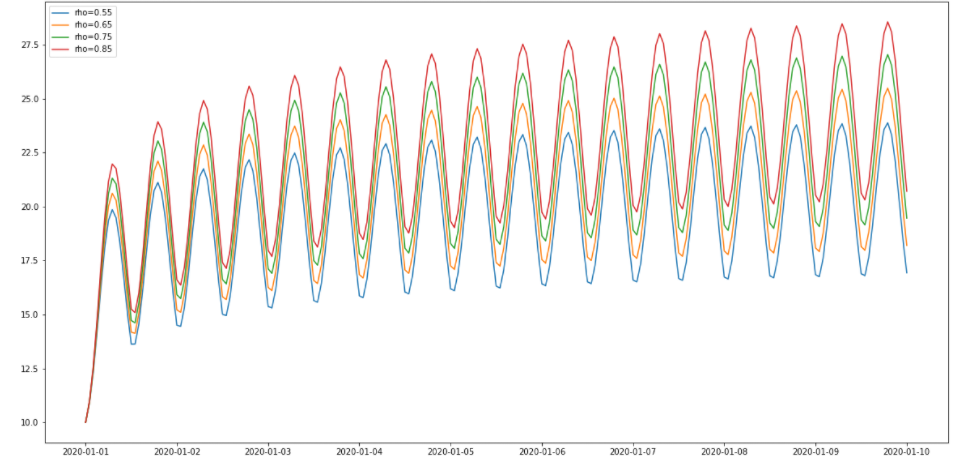Click the rho=0.55 legend label
963x463 pixels.
pyautogui.click(x=95, y=12)
